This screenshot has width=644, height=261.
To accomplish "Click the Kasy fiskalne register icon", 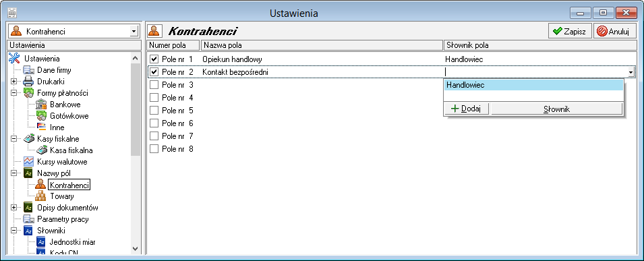I will pos(28,139).
